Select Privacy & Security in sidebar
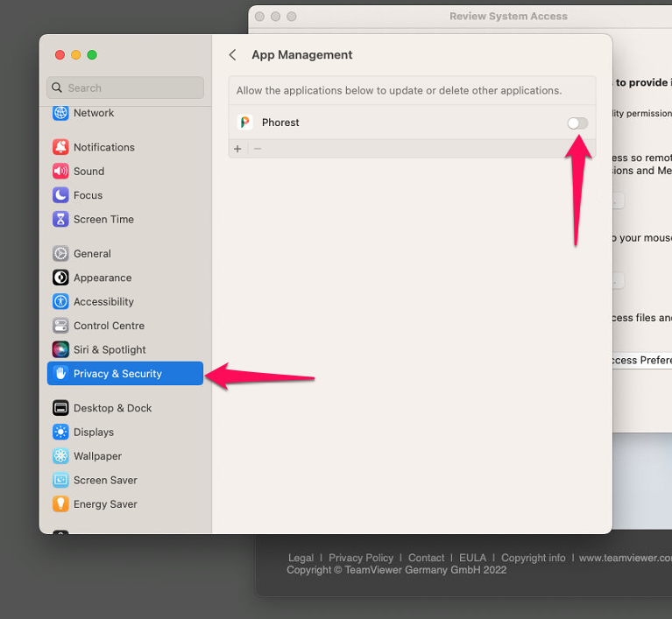The image size is (672, 619). 117,374
